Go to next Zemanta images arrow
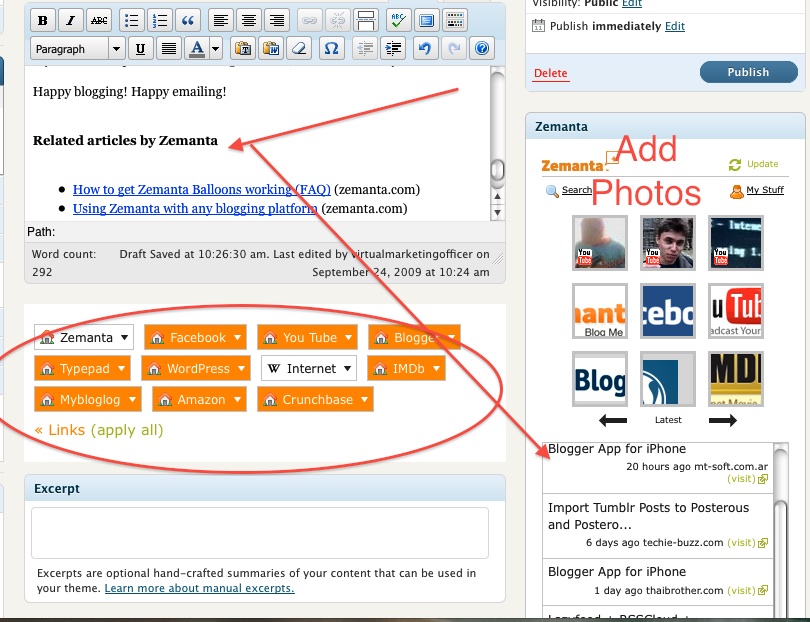Viewport: 810px width, 622px height. [723, 421]
